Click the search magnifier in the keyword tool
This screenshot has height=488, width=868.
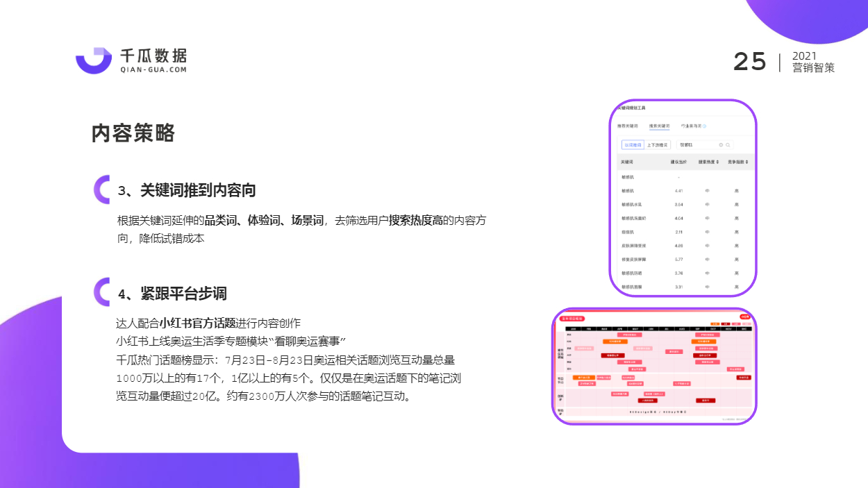pos(728,145)
